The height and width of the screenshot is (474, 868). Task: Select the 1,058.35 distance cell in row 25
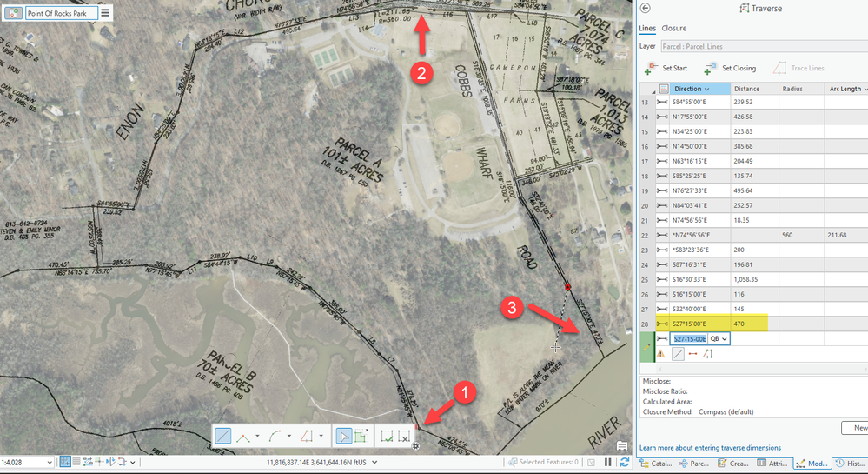coord(754,279)
